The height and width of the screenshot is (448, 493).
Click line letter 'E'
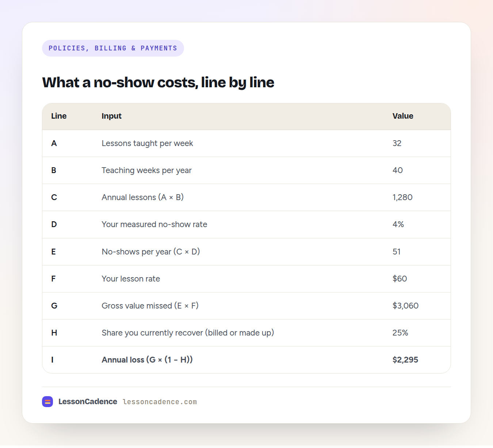click(x=54, y=252)
